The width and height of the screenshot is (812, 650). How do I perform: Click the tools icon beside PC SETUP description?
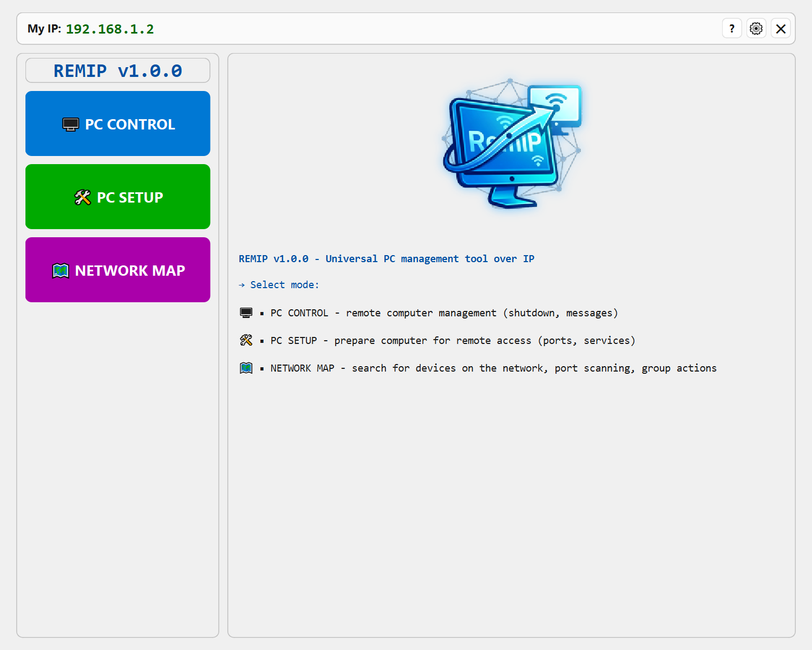[x=246, y=340]
